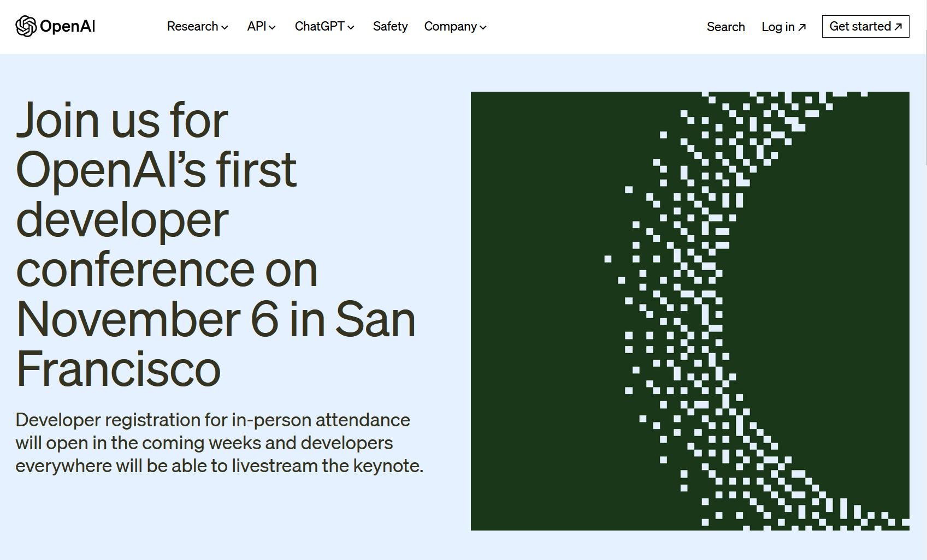
Task: Go to the Safety page
Action: [x=390, y=26]
